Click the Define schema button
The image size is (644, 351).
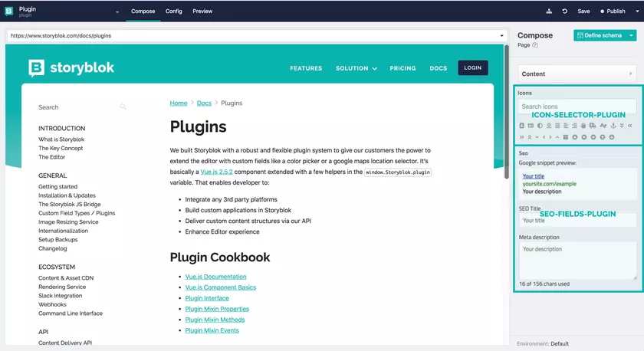coord(600,35)
